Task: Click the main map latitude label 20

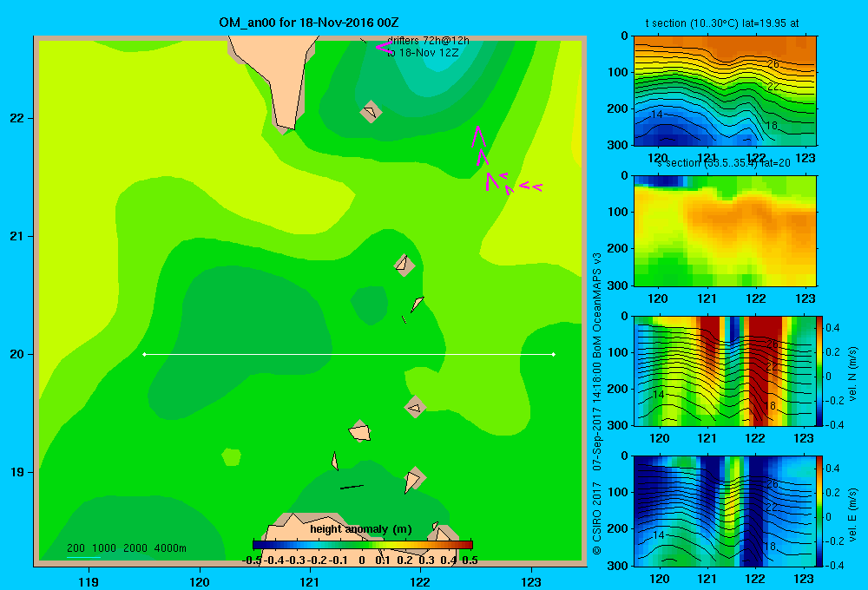Action: [x=17, y=354]
